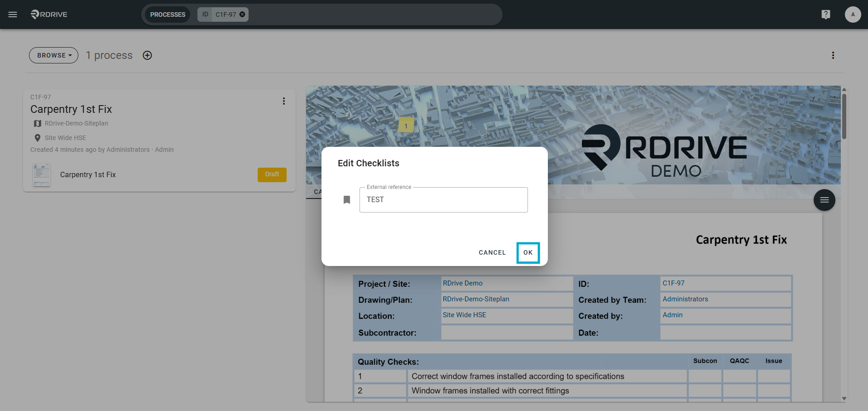
Task: Open the hamburger navigation menu
Action: click(x=13, y=15)
